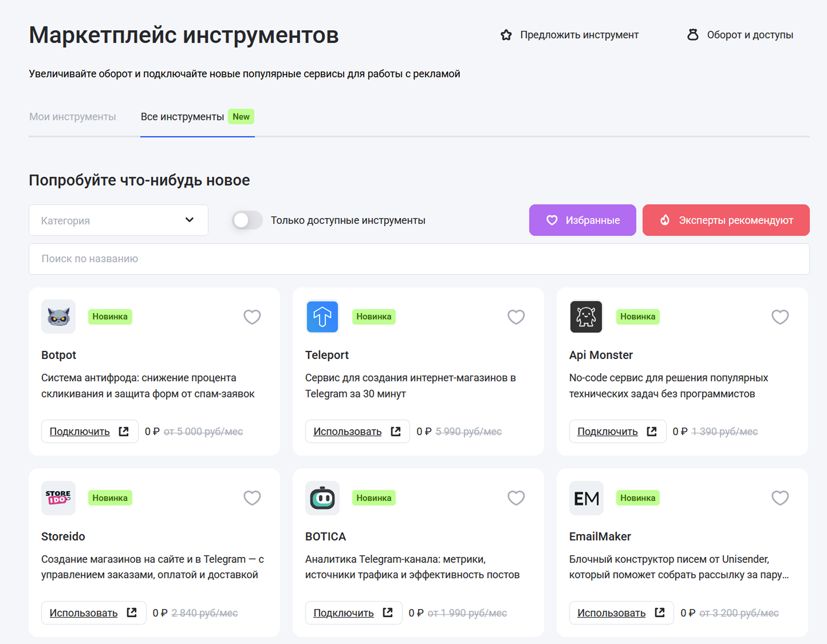
Task: Click the Api Monster logo icon
Action: pyautogui.click(x=586, y=317)
